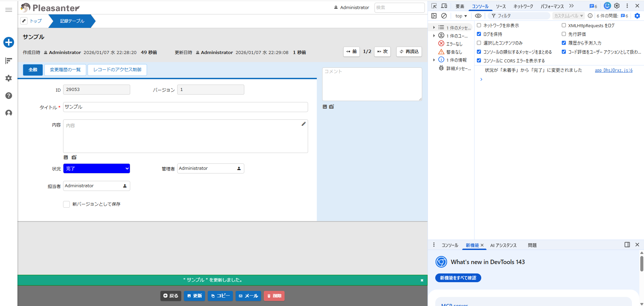Toggle ネットワークを非表示 checkbox
644x306 pixels.
click(479, 25)
